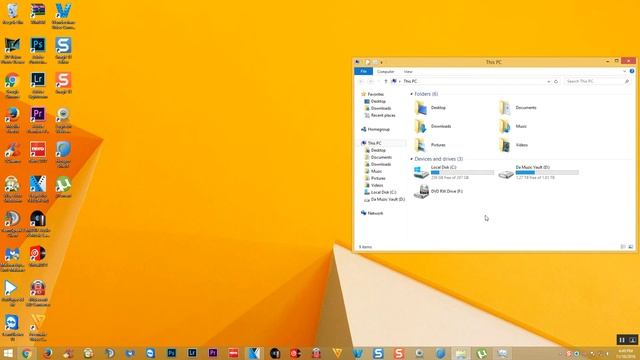The image size is (640, 360).
Task: Open Google Chrome desktop shortcut
Action: (x=12, y=85)
